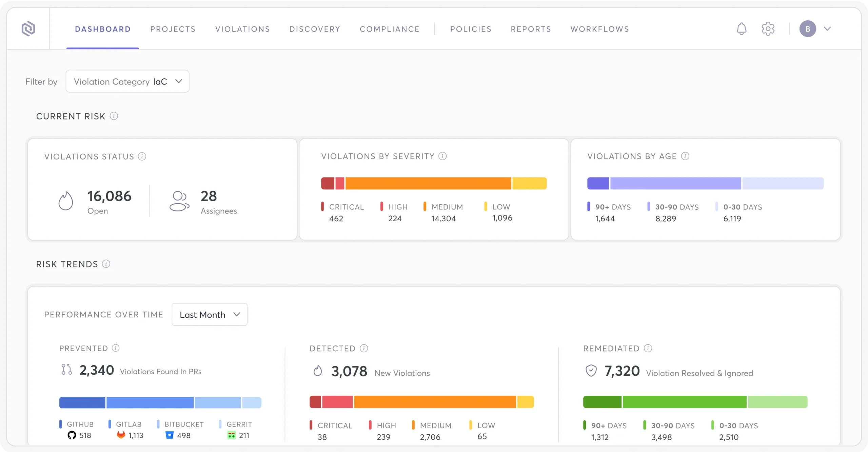Click the orange Medium severity bar segment
The image size is (868, 452).
(428, 183)
